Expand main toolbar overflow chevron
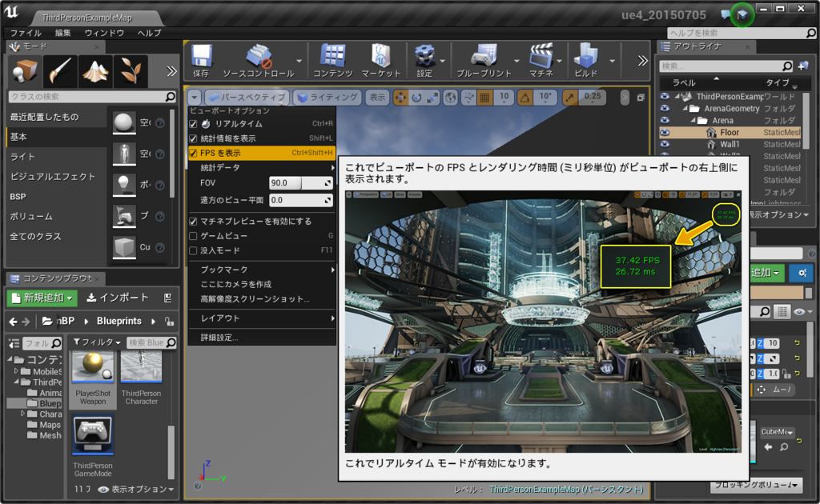This screenshot has height=504, width=820. pos(643,61)
